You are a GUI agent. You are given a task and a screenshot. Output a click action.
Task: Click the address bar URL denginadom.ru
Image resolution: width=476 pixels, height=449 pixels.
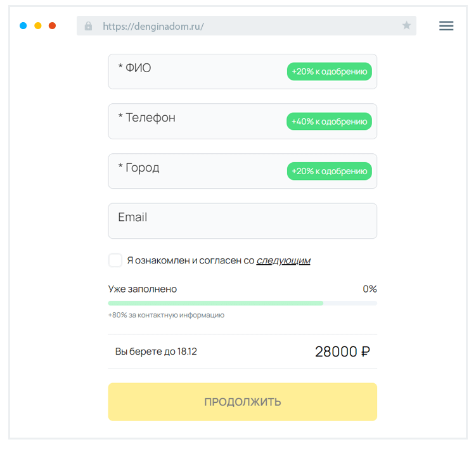click(153, 26)
